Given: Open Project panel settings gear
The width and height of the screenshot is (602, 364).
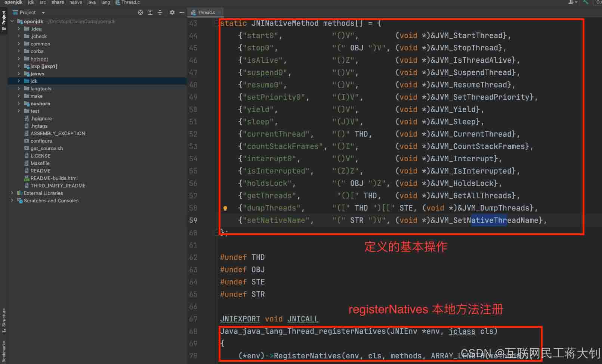Looking at the screenshot, I should click(172, 12).
